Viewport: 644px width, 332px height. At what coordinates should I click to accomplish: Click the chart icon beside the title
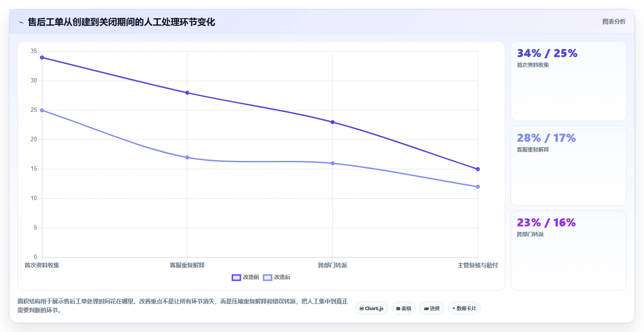pyautogui.click(x=21, y=22)
